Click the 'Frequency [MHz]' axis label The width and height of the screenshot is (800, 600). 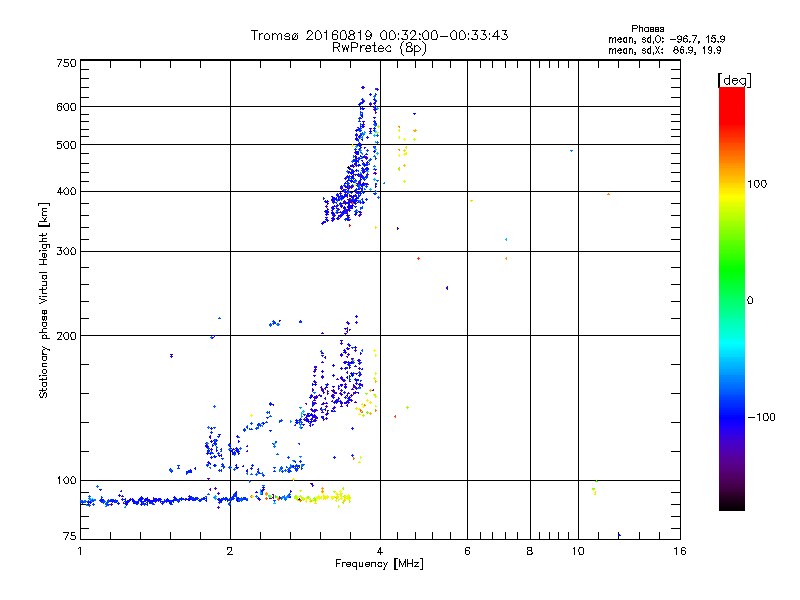point(379,564)
